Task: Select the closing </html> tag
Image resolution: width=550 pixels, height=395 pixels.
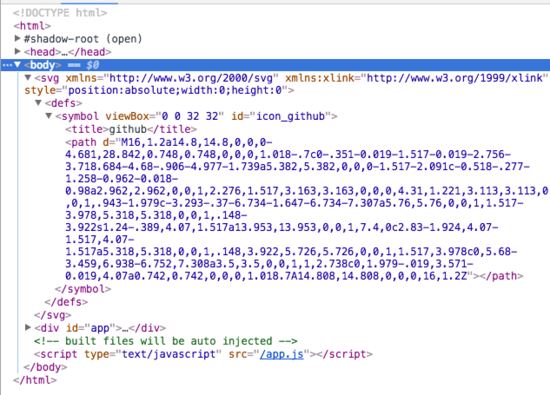Action: click(35, 380)
